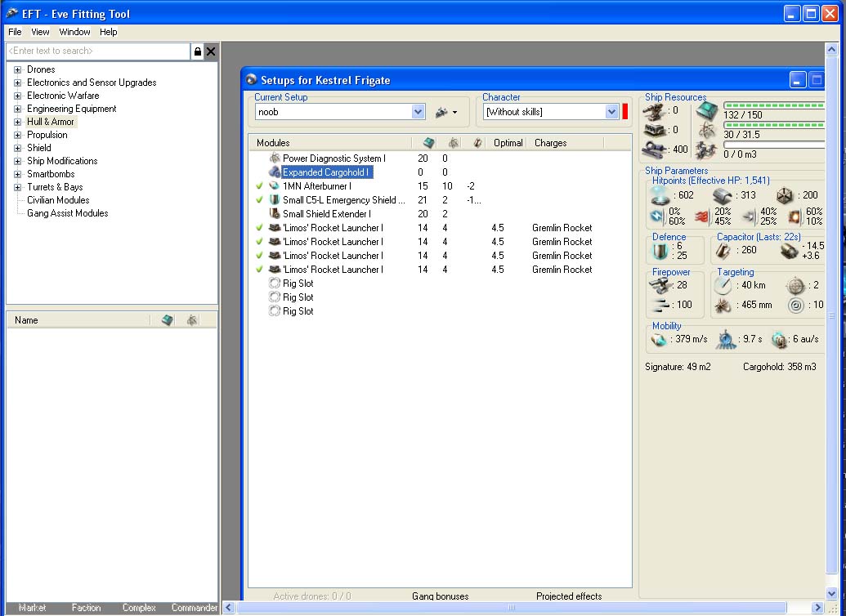Toggle Small C5-L Emergency Shield active checkmark
Viewport: 846px width, 616px height.
click(x=259, y=200)
